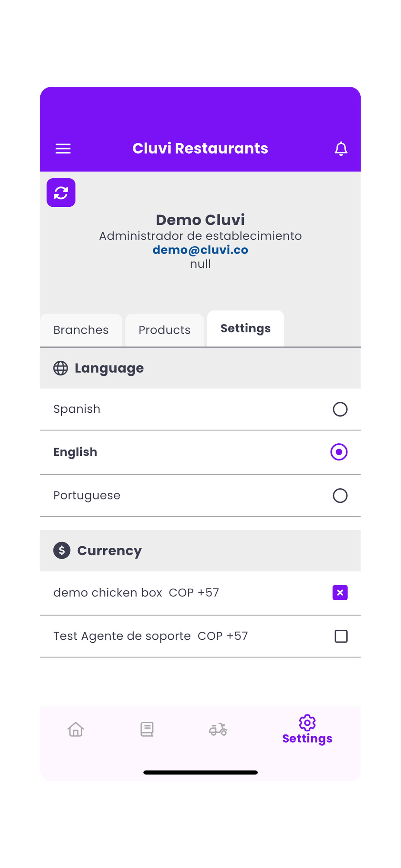
Task: Switch to the Products tab
Action: pyautogui.click(x=164, y=330)
